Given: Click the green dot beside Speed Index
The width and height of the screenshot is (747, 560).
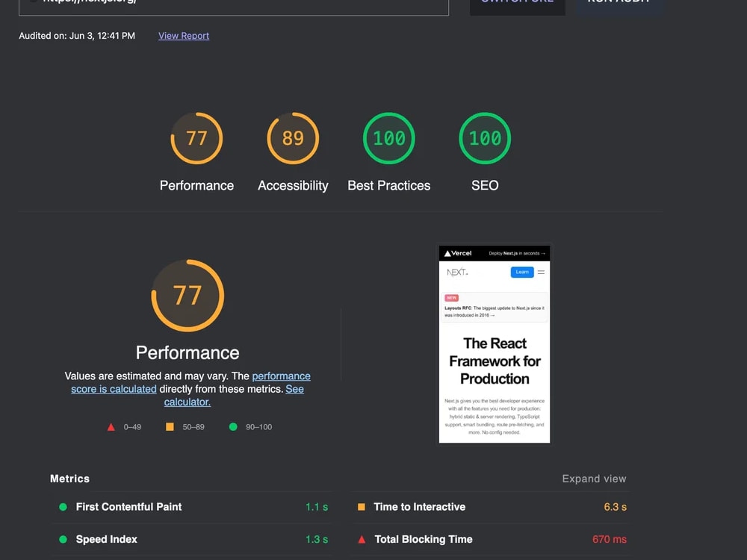Looking at the screenshot, I should coord(63,540).
